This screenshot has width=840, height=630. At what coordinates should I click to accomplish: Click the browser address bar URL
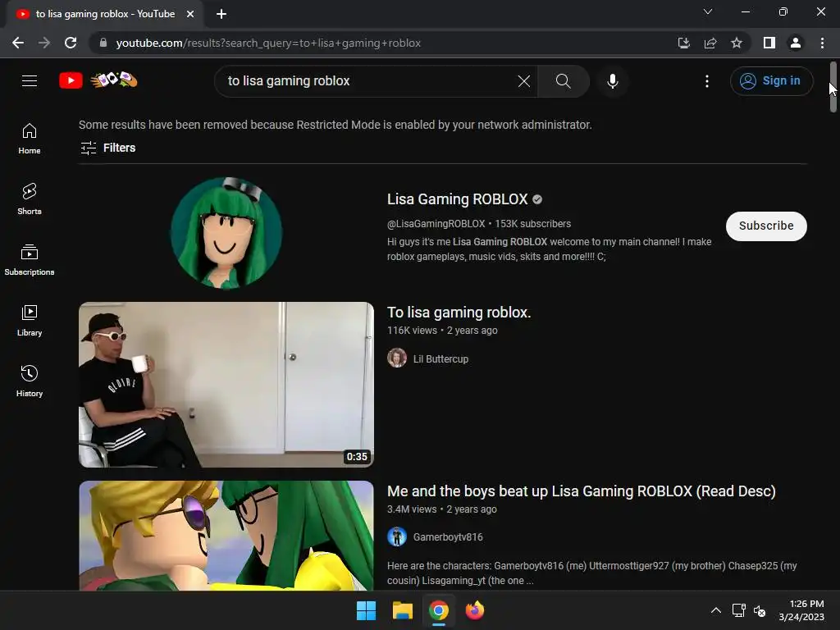(x=268, y=43)
